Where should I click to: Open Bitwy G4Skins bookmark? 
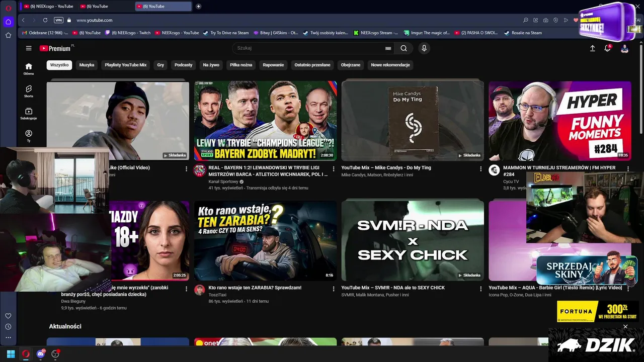click(276, 33)
